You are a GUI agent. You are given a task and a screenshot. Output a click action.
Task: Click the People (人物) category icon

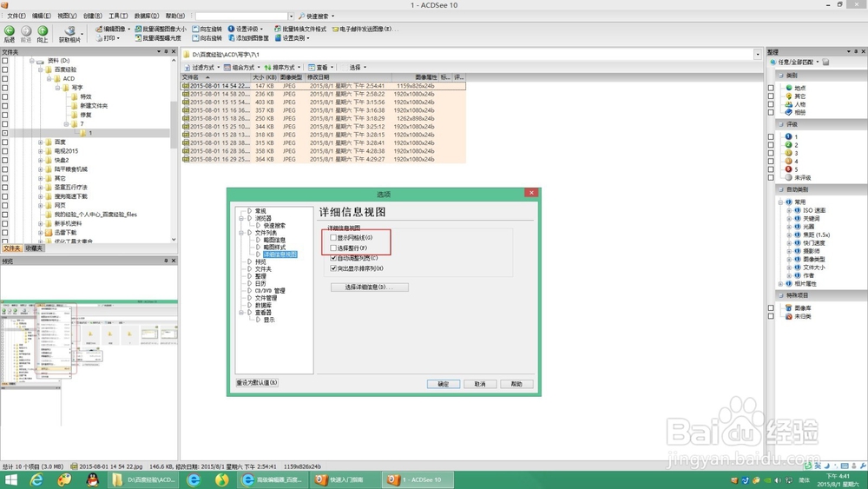(789, 104)
